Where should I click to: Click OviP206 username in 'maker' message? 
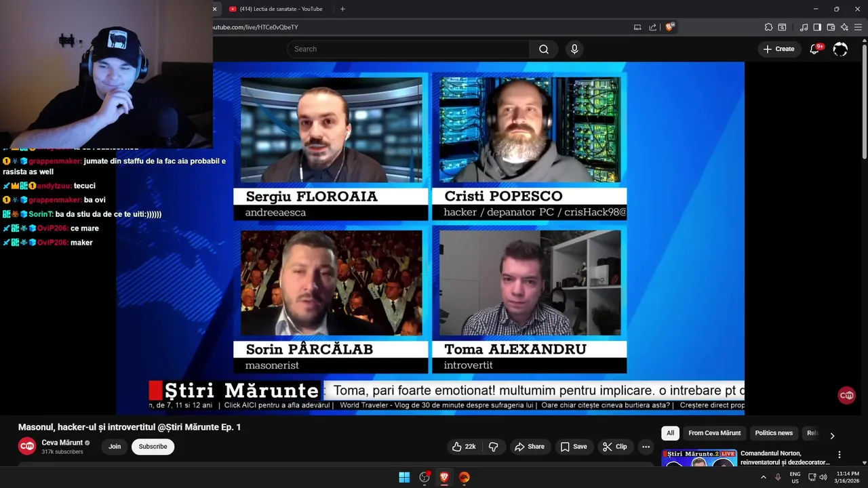[x=52, y=243]
